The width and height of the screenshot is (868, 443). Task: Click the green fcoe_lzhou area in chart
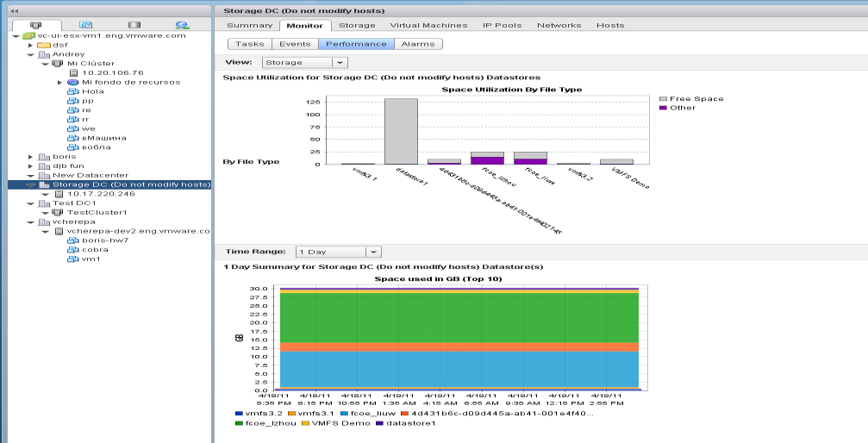[x=459, y=317]
